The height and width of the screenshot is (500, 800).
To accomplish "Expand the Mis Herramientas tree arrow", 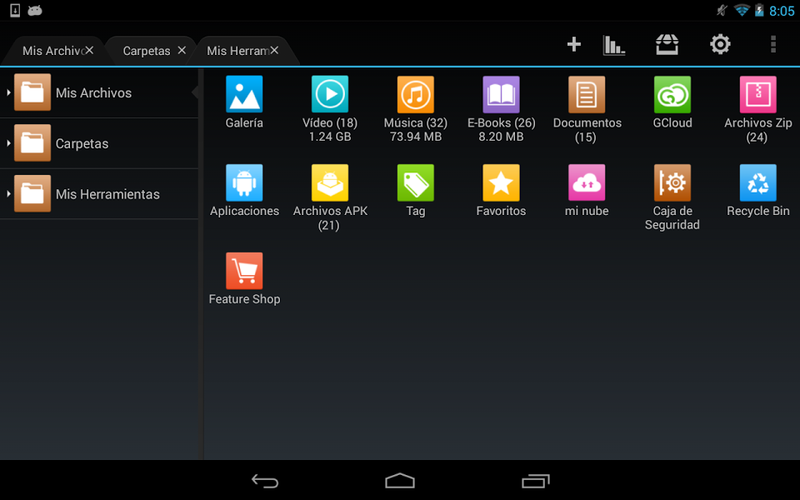I will [x=8, y=194].
